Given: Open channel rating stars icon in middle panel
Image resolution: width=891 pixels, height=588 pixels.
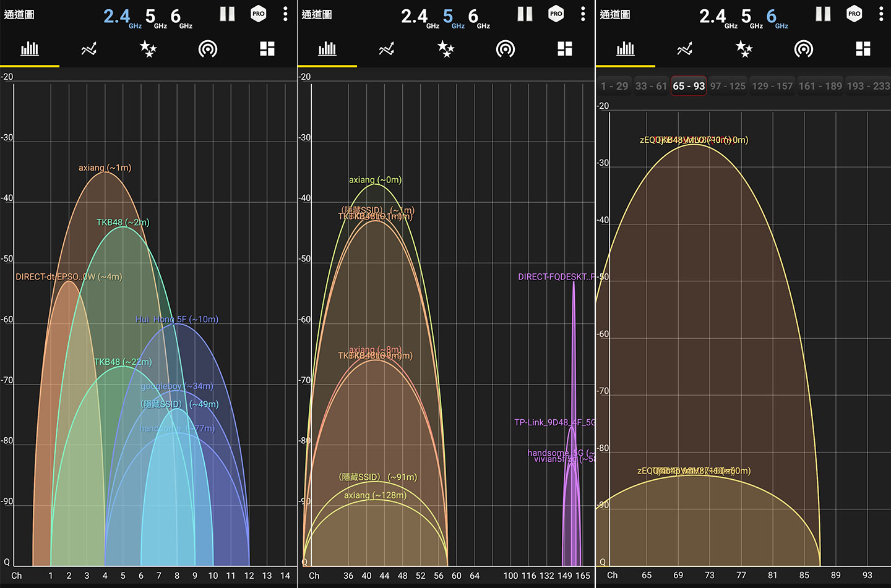Looking at the screenshot, I should [446, 49].
